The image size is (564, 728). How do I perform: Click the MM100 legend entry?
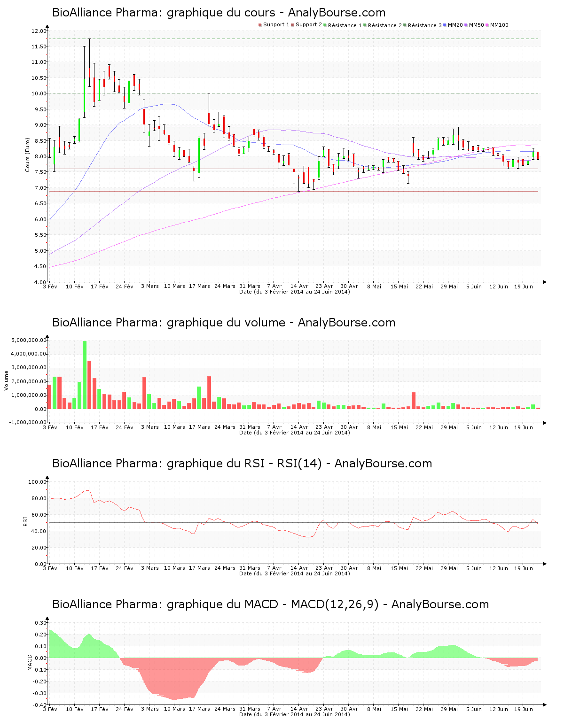[497, 25]
